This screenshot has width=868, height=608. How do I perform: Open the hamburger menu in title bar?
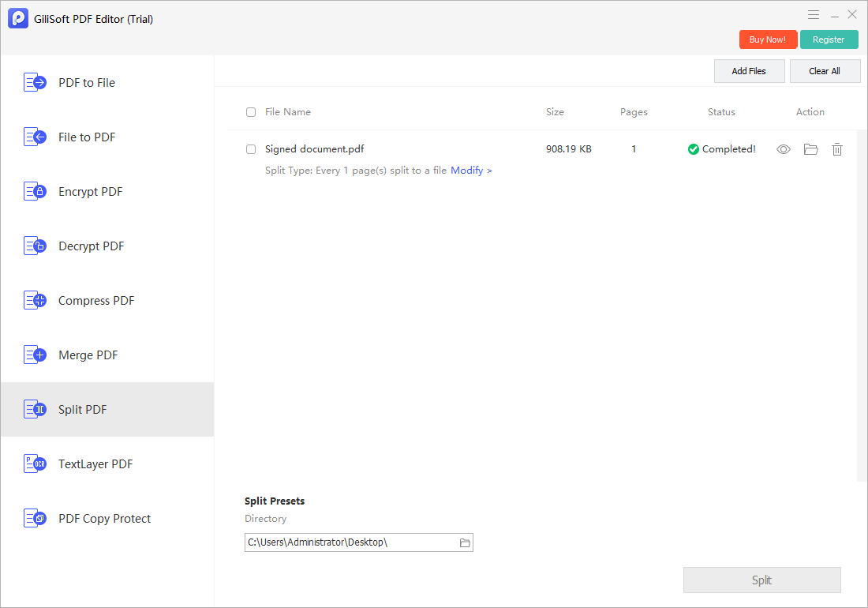(x=814, y=15)
